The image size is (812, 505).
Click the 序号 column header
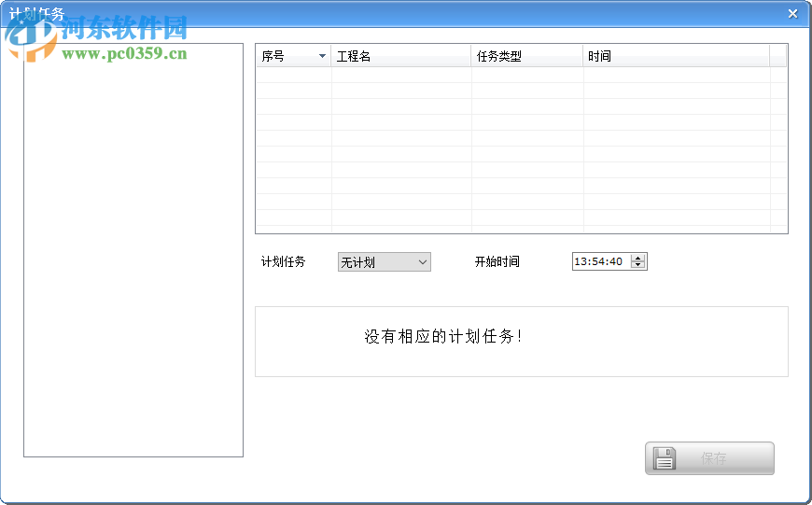294,56
